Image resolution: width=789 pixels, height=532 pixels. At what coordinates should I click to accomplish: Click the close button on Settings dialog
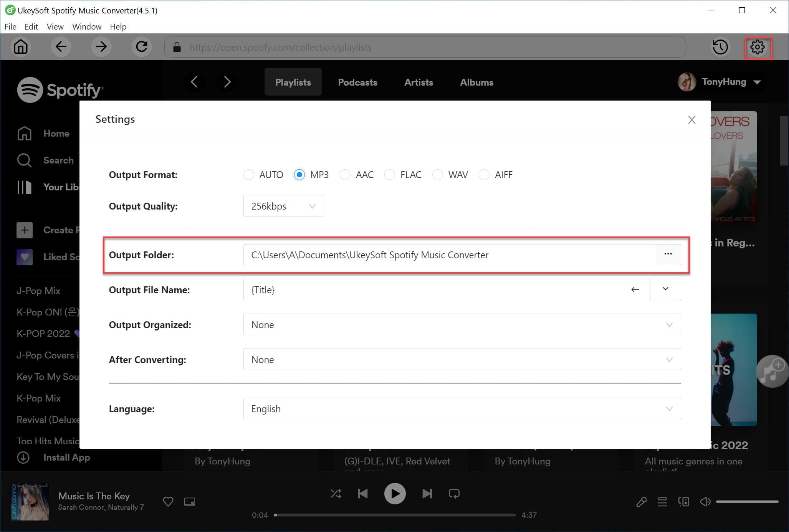(x=691, y=119)
